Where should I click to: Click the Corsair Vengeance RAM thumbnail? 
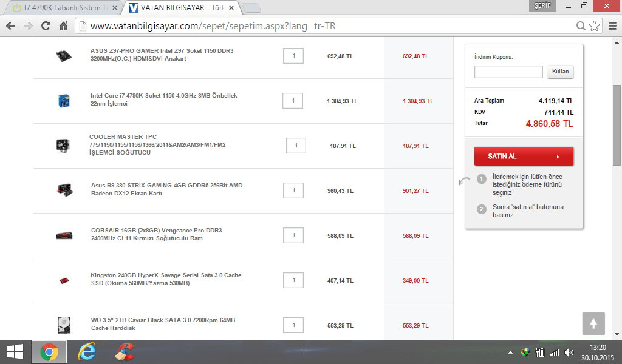pos(64,235)
